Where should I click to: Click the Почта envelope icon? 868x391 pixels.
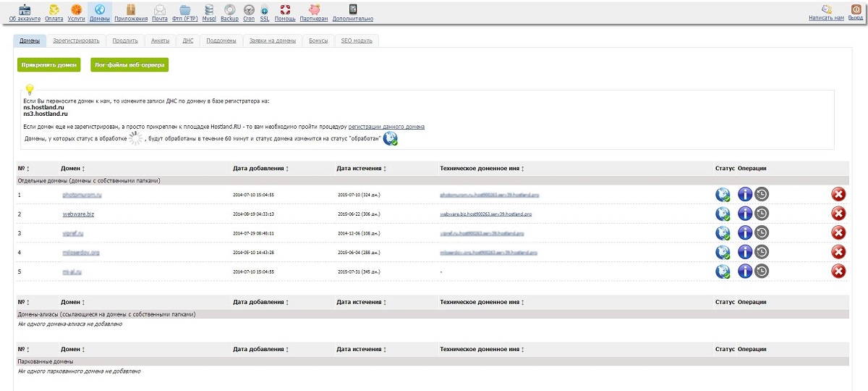[x=160, y=10]
